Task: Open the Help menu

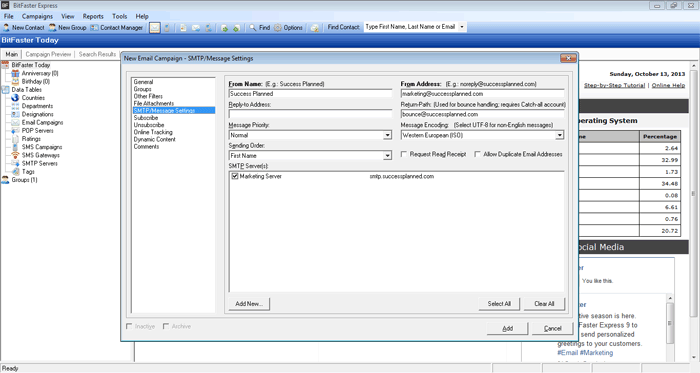Action: (142, 16)
